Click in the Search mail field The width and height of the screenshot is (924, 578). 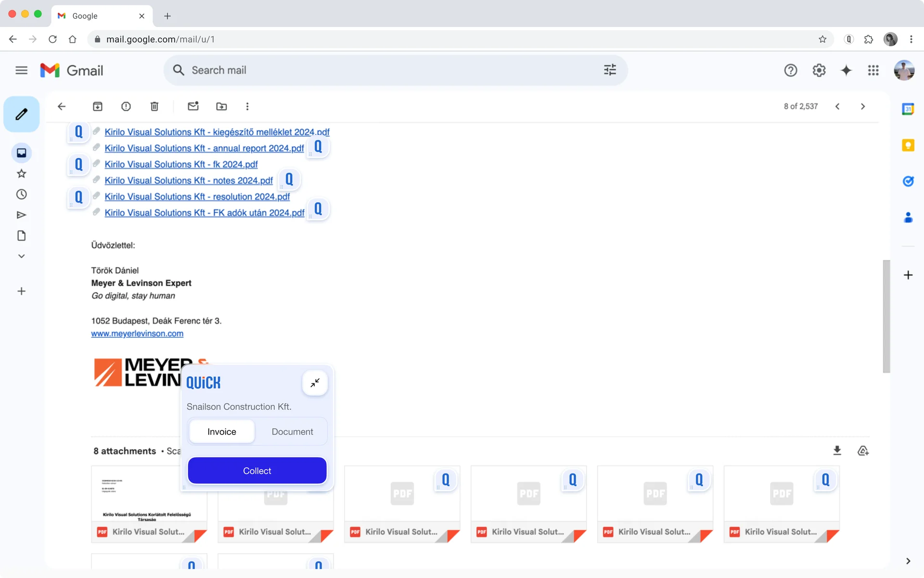coord(396,70)
